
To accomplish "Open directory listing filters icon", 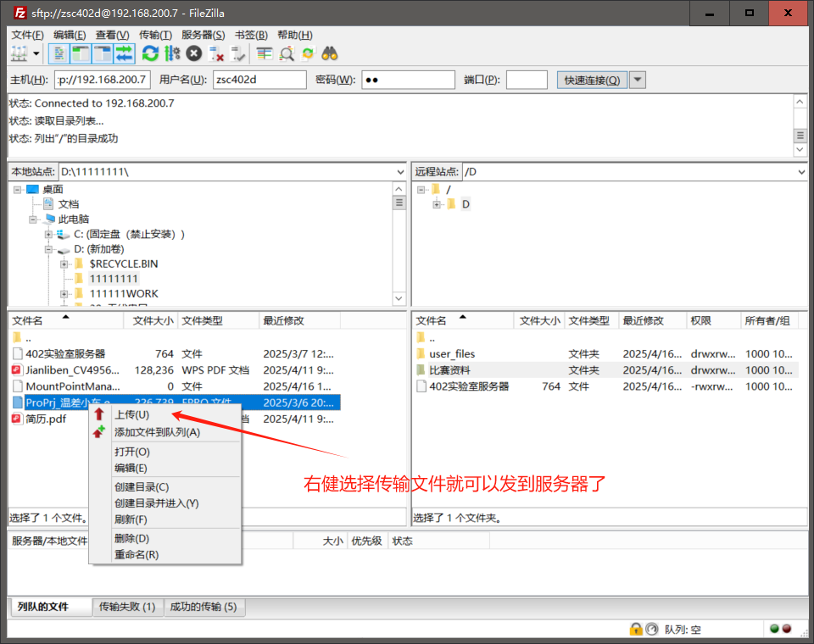I will click(265, 53).
